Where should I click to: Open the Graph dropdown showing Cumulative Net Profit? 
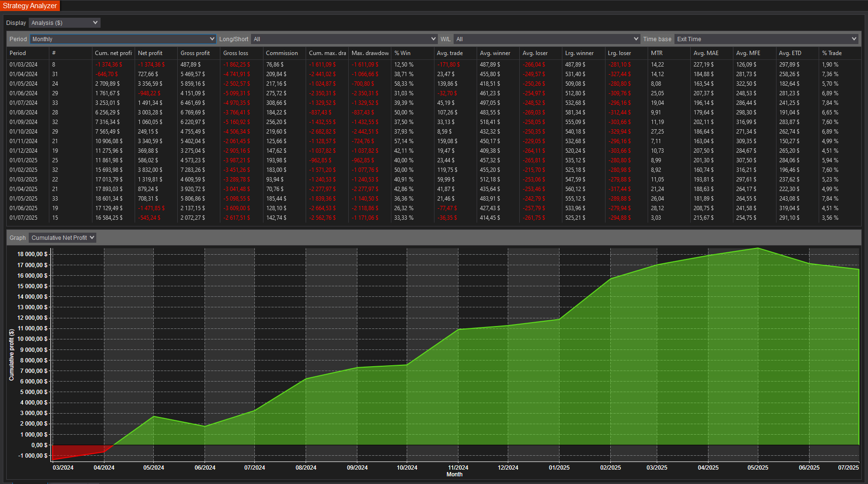(63, 238)
